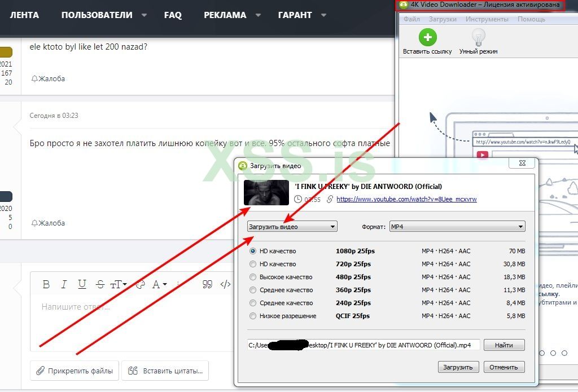
Task: Open the Формат MP4 dropdown
Action: click(457, 227)
